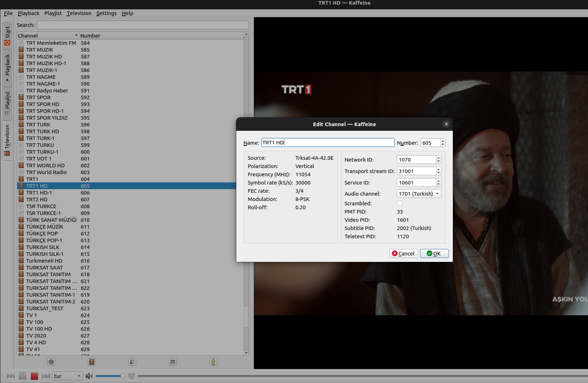The image size is (588, 383).
Task: Select TURKSAT_TEST channel
Action: click(131, 308)
